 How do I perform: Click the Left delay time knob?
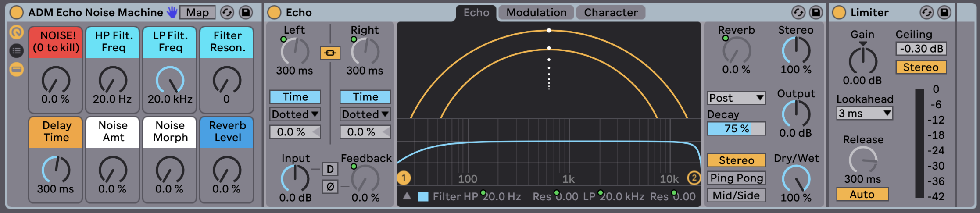295,51
